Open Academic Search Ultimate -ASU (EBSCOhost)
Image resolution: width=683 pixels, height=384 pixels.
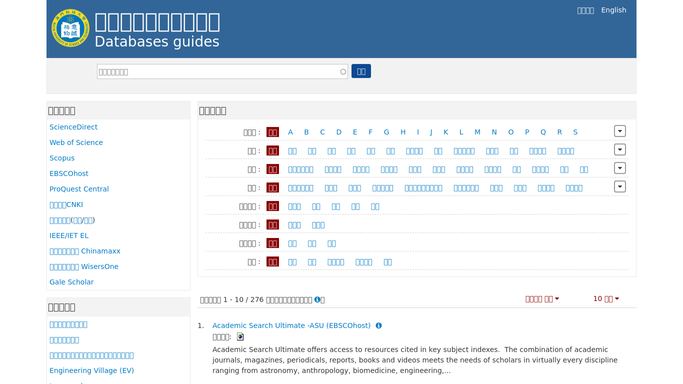tap(291, 326)
